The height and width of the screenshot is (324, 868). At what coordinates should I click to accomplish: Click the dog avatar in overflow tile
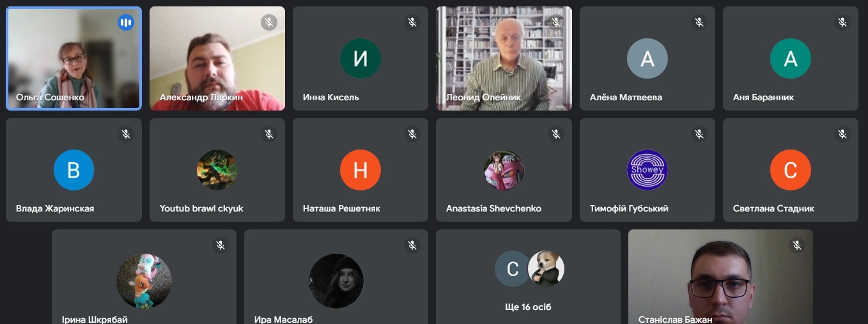click(x=546, y=268)
